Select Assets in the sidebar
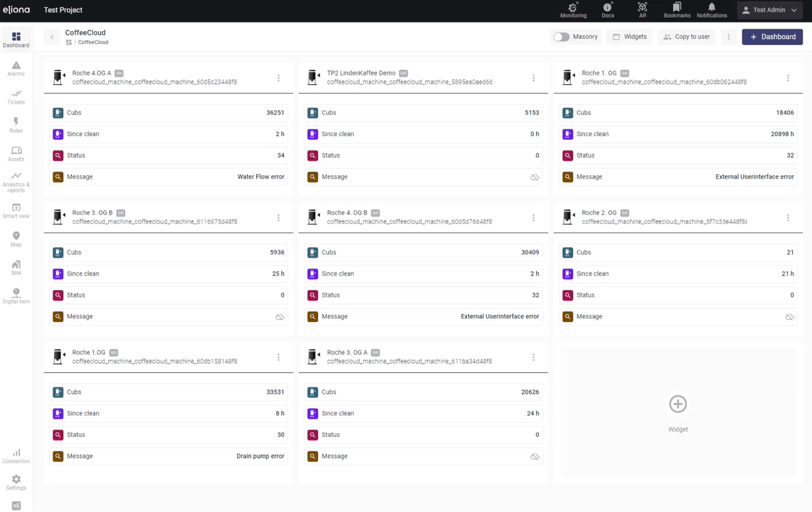 pos(16,154)
